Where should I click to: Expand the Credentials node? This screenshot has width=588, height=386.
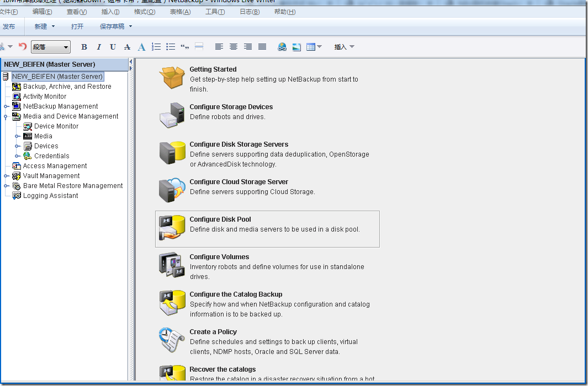pos(17,156)
